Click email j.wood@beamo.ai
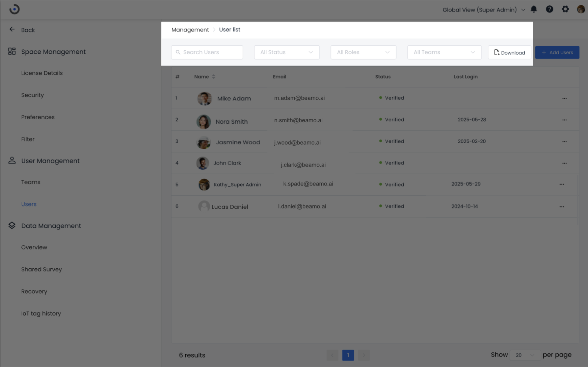Image resolution: width=588 pixels, height=367 pixels. 297,143
